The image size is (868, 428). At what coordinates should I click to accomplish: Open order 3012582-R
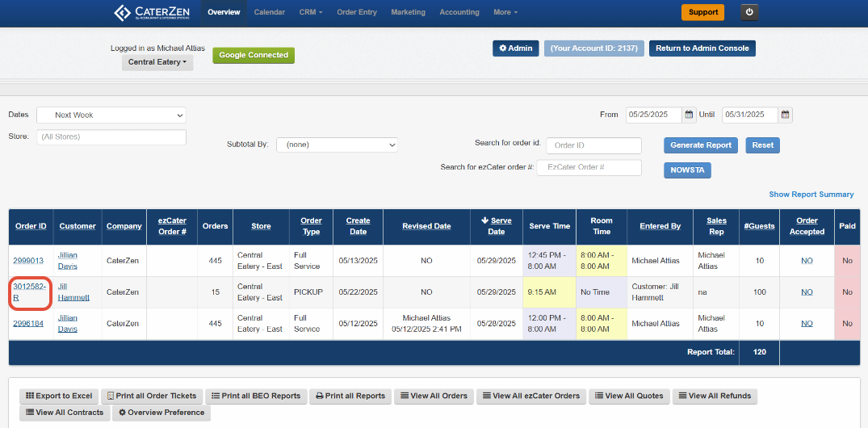[x=30, y=292]
